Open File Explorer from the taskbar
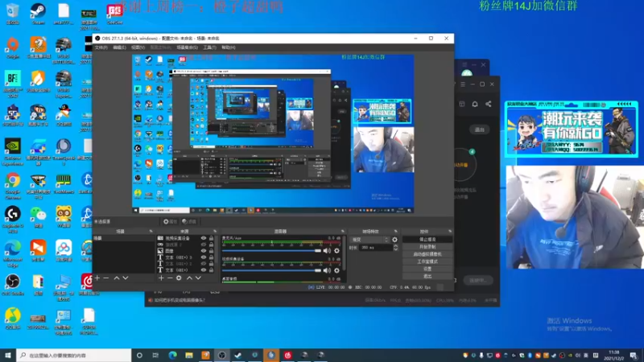The image size is (644, 362). pyautogui.click(x=189, y=355)
